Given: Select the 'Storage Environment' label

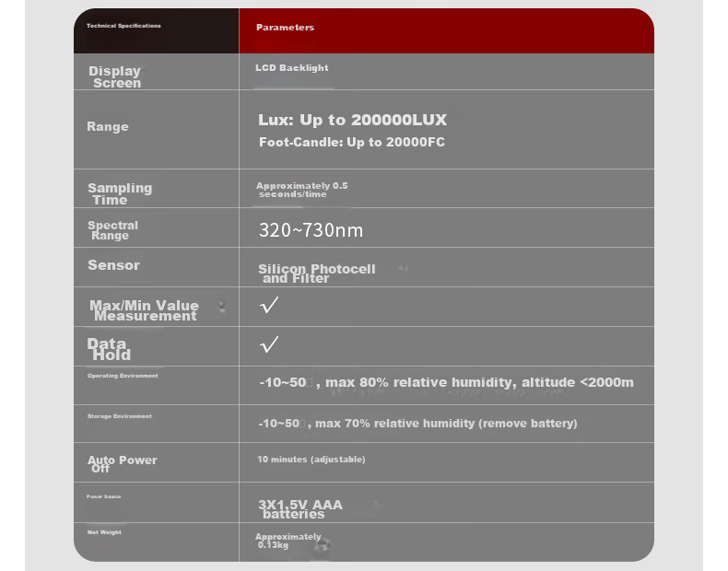Looking at the screenshot, I should [x=119, y=416].
